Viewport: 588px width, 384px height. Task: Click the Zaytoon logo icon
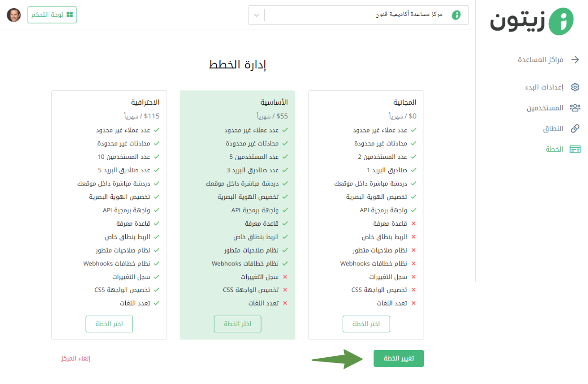coord(561,22)
